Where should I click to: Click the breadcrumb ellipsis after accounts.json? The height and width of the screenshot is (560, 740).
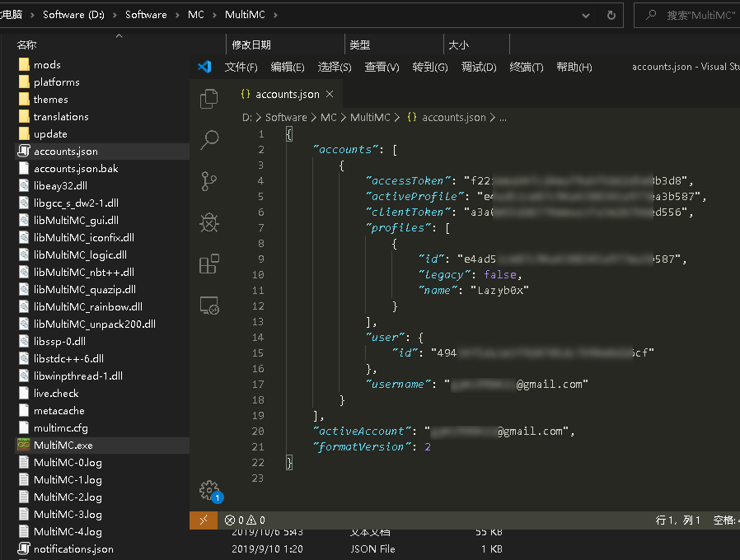pyautogui.click(x=503, y=118)
